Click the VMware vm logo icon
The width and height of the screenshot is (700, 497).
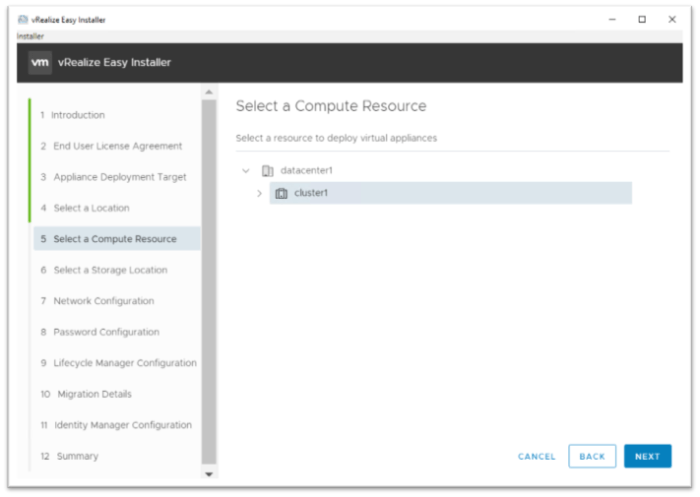(40, 62)
